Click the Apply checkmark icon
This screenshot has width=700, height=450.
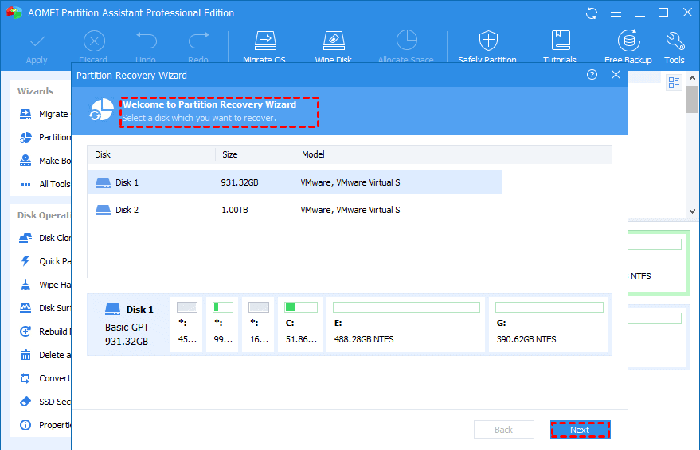(x=37, y=42)
